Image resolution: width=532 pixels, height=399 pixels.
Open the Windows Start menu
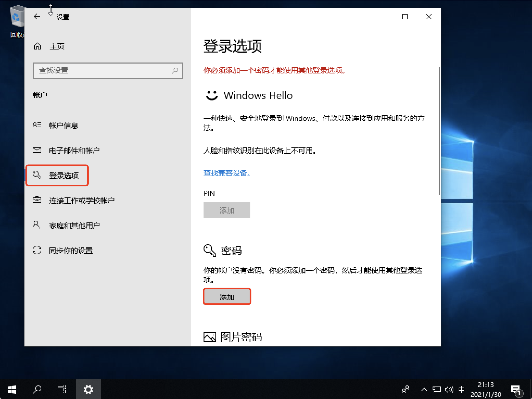[12, 390]
